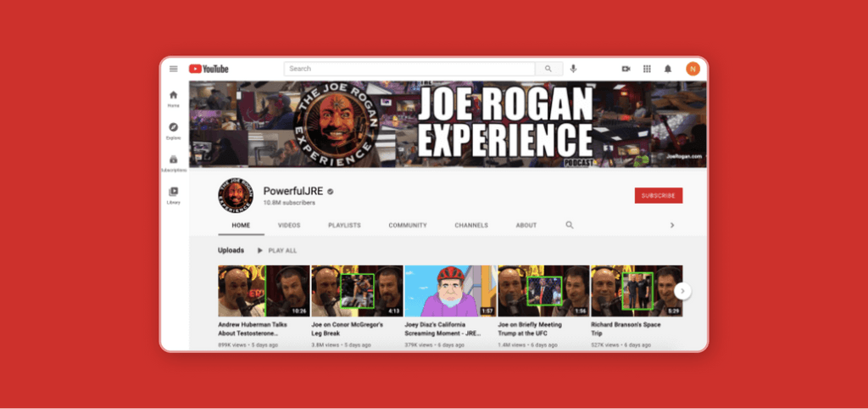Activate voice search microphone

pyautogui.click(x=574, y=69)
